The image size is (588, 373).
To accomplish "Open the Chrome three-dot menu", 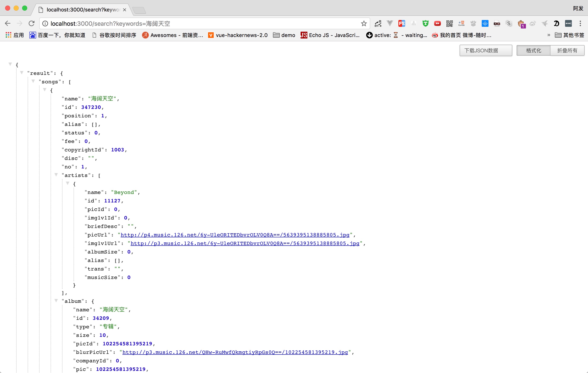I will 580,23.
